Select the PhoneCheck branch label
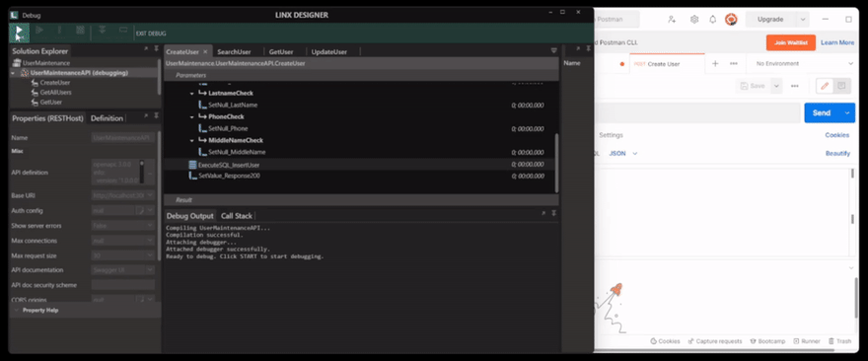Screen dimensions: 868x361 pos(226,116)
